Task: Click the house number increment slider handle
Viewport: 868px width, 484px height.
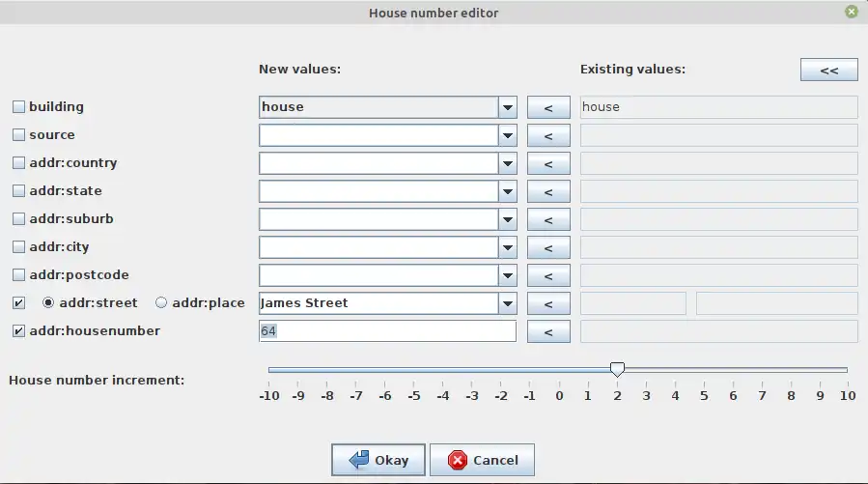Action: pyautogui.click(x=617, y=369)
